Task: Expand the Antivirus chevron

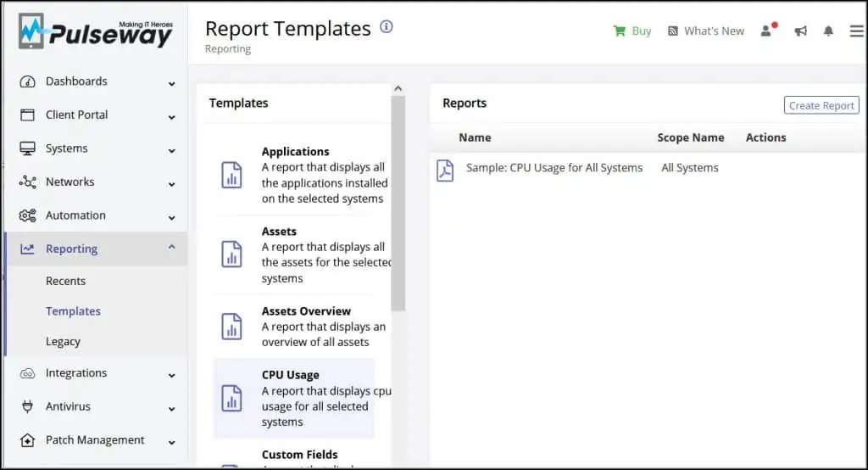Action: pyautogui.click(x=171, y=409)
